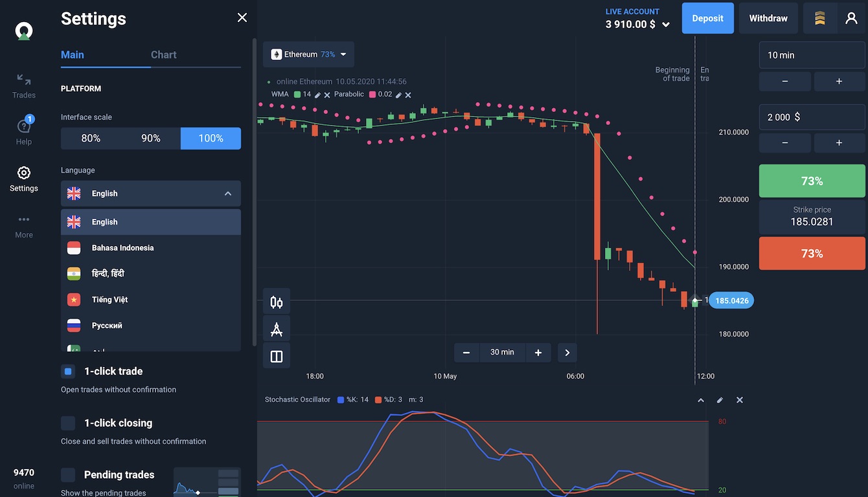Viewport: 868px width, 497px height.
Task: Click the Withdraw button
Action: pyautogui.click(x=768, y=18)
